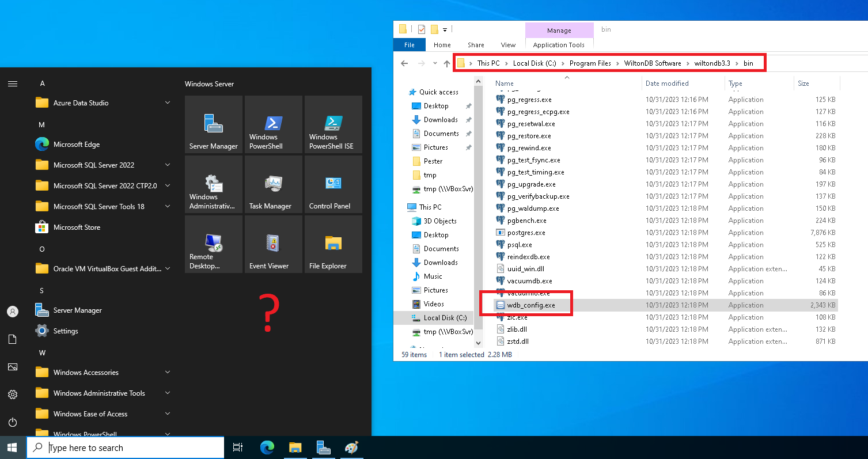Open the Task Manager tile
Screen dimensions: 868x459
click(x=273, y=184)
